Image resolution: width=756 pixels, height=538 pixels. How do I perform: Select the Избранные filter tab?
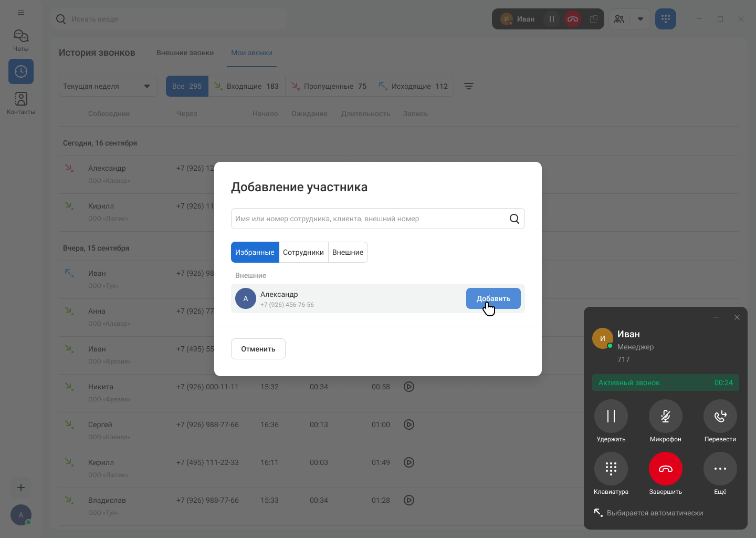(255, 252)
